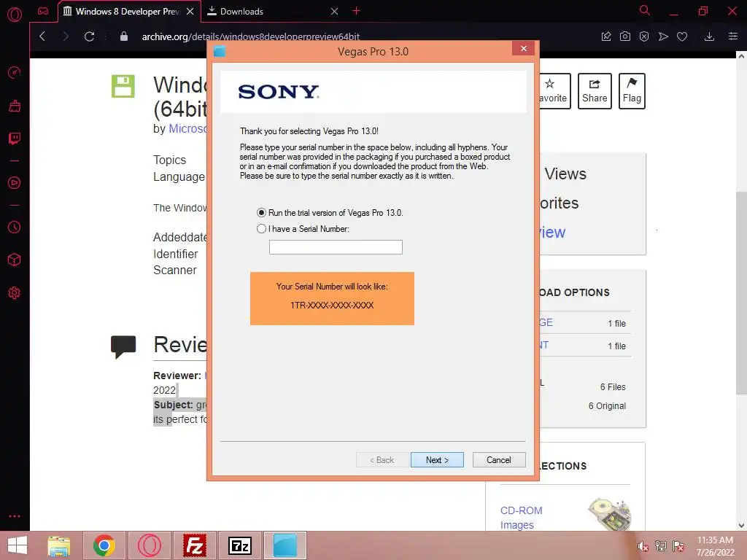747x560 pixels.
Task: Open Easy Setup sliders menu
Action: point(733,36)
